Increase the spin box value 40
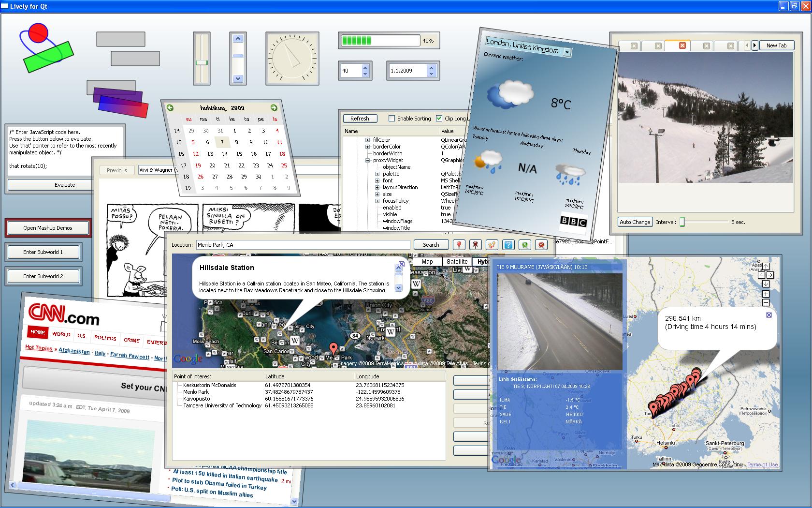The height and width of the screenshot is (508, 812). coord(365,67)
